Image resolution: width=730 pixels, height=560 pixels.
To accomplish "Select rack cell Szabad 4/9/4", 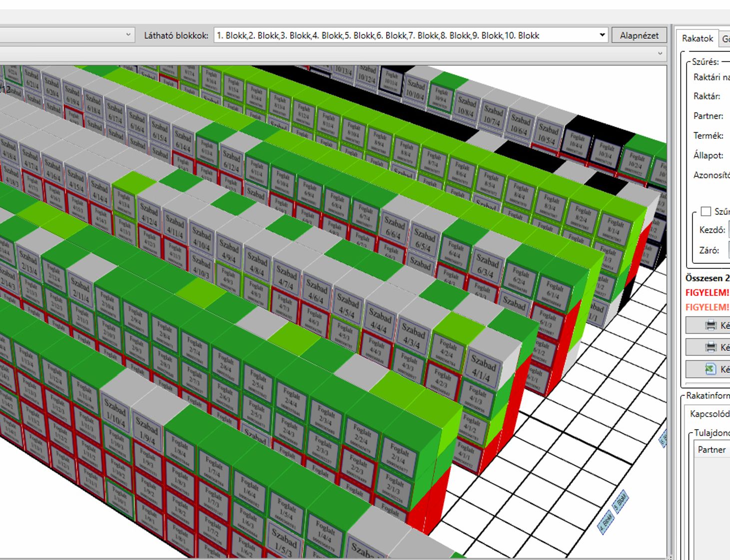I will coord(229,252).
